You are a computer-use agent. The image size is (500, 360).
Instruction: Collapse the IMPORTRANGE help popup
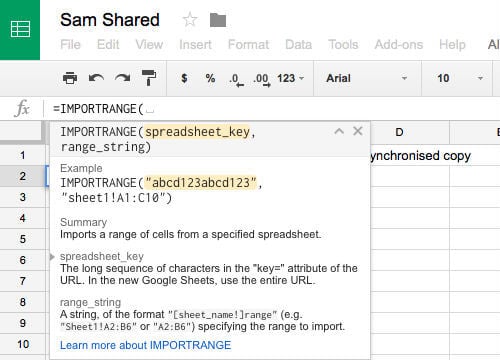point(339,131)
